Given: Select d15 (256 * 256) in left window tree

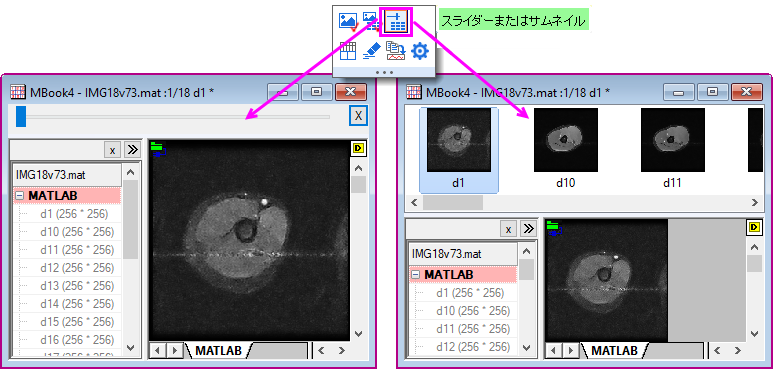Looking at the screenshot, I should [x=77, y=322].
